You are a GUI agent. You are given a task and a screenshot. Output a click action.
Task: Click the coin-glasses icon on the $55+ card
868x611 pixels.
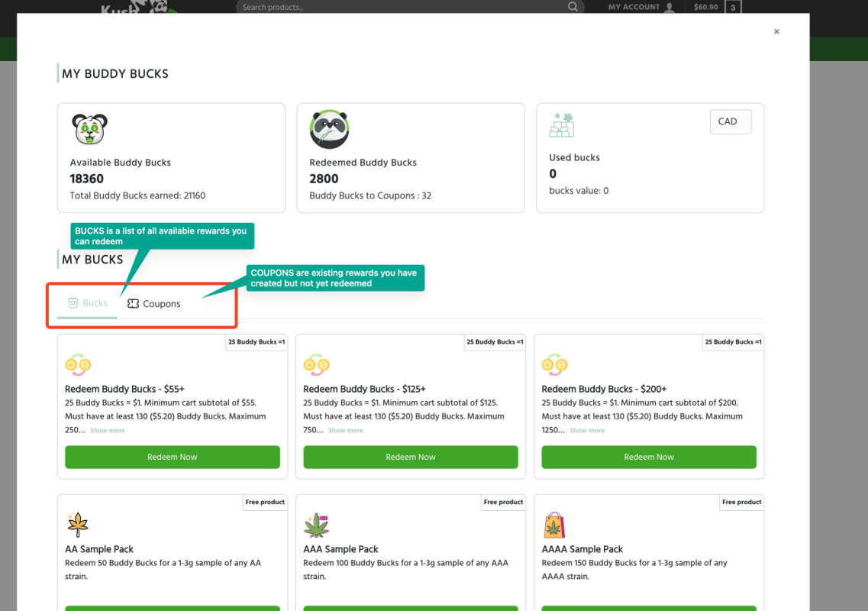coord(78,365)
